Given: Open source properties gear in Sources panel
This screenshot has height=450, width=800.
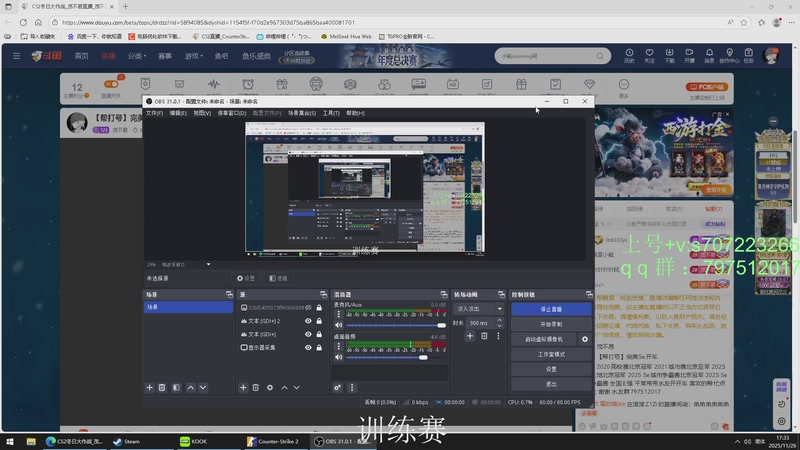Looking at the screenshot, I should coord(270,388).
